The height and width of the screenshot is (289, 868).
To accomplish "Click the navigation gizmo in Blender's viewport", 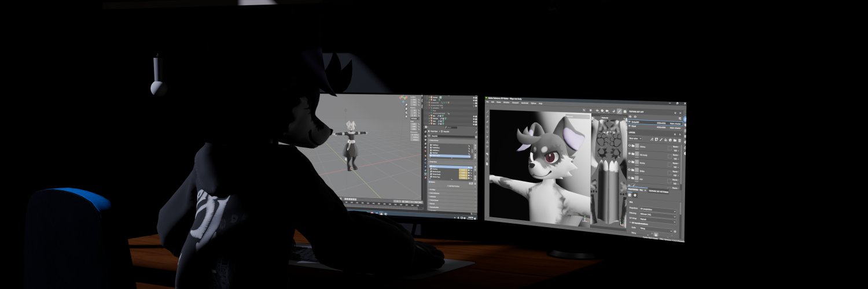I will (x=403, y=98).
